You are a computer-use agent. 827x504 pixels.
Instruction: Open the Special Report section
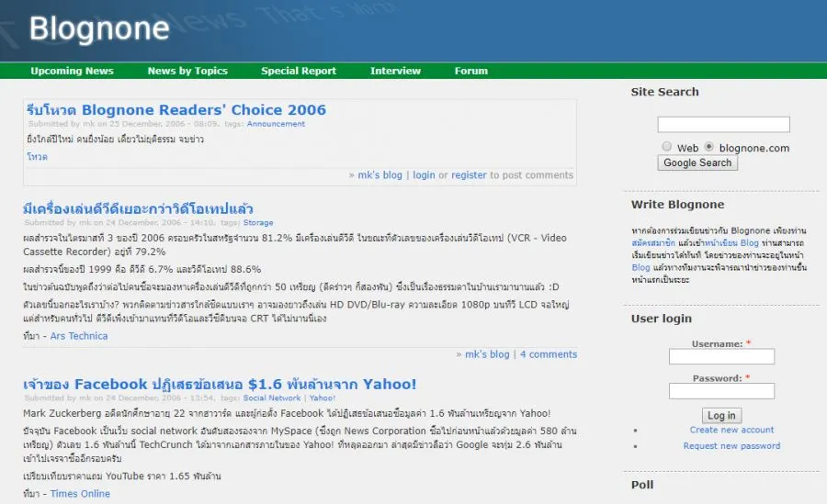(x=299, y=71)
